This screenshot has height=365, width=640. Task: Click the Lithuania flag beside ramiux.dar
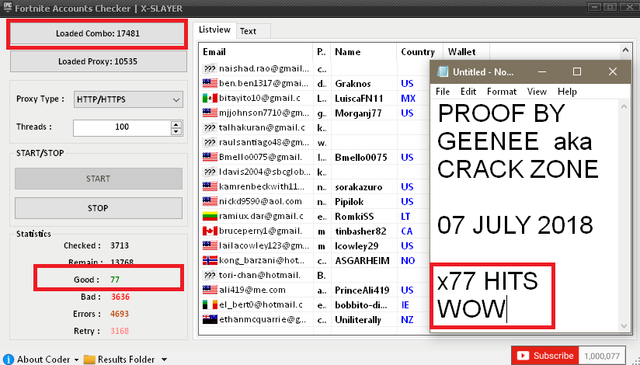pos(210,216)
